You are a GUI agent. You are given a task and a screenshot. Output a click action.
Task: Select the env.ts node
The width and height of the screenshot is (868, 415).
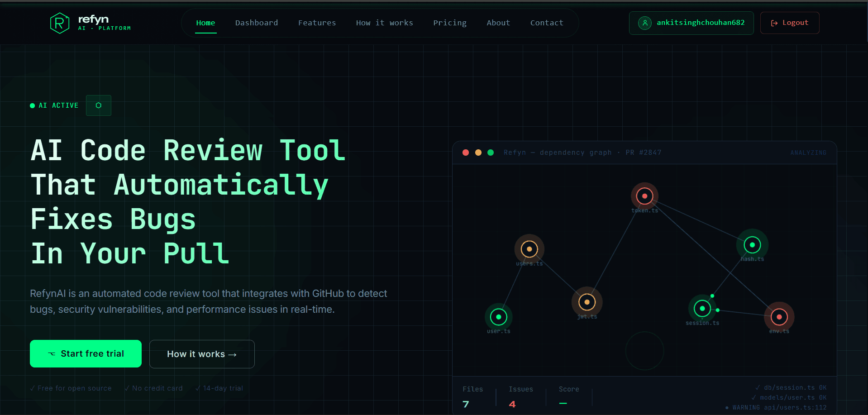pos(779,317)
